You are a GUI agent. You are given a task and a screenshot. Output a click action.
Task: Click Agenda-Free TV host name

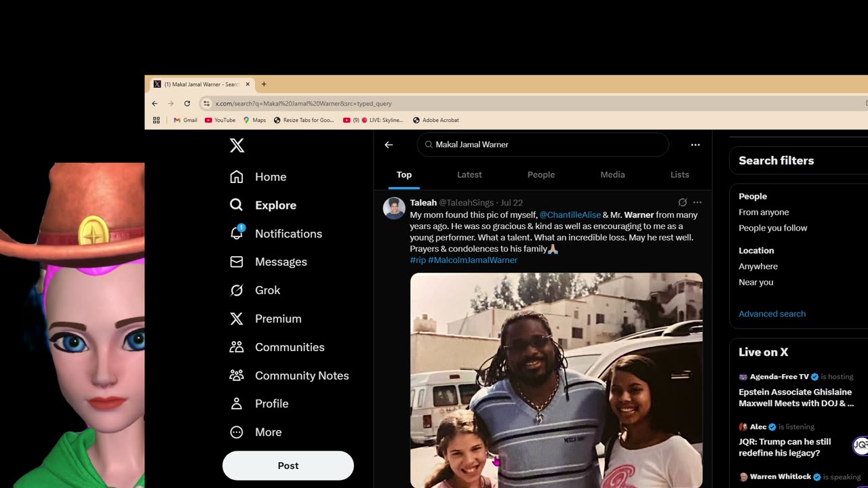click(779, 377)
